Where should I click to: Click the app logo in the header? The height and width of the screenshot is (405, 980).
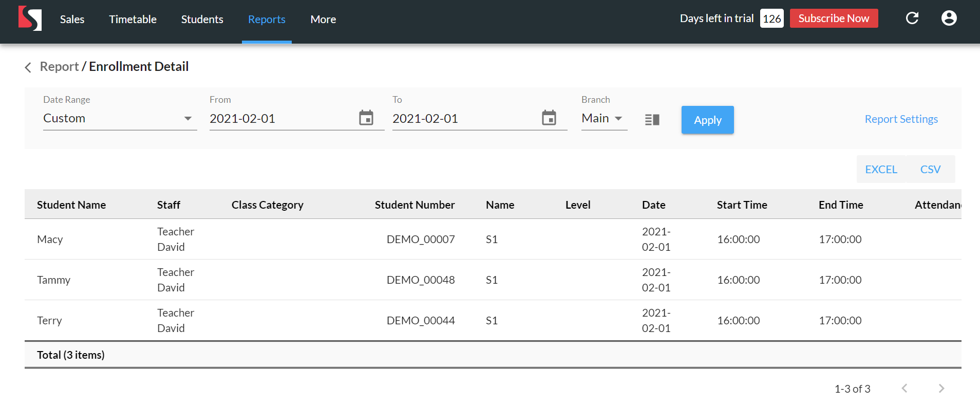(30, 19)
